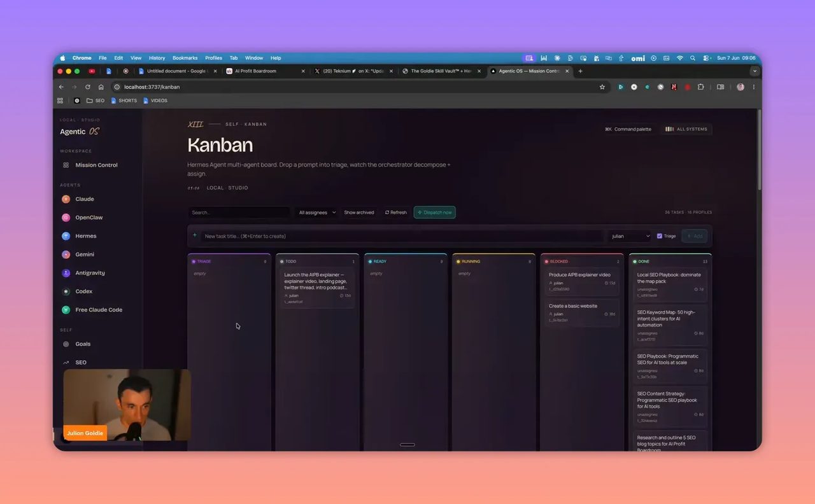Screen dimensions: 815x504
Task: Open the Chrome side panel icon
Action: [721, 87]
